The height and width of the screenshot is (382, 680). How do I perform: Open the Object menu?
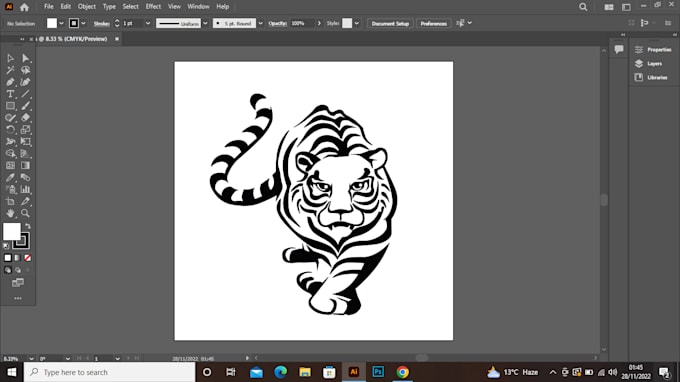pyautogui.click(x=87, y=7)
